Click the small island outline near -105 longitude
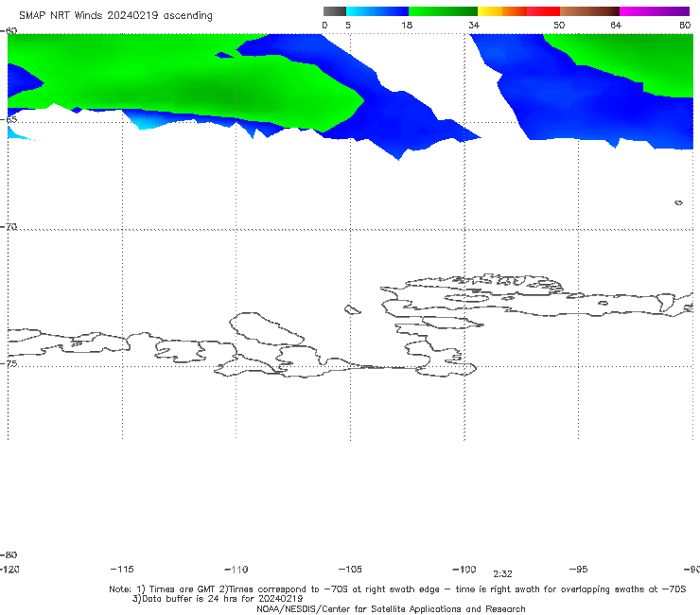This screenshot has height=615, width=700. coord(352,309)
